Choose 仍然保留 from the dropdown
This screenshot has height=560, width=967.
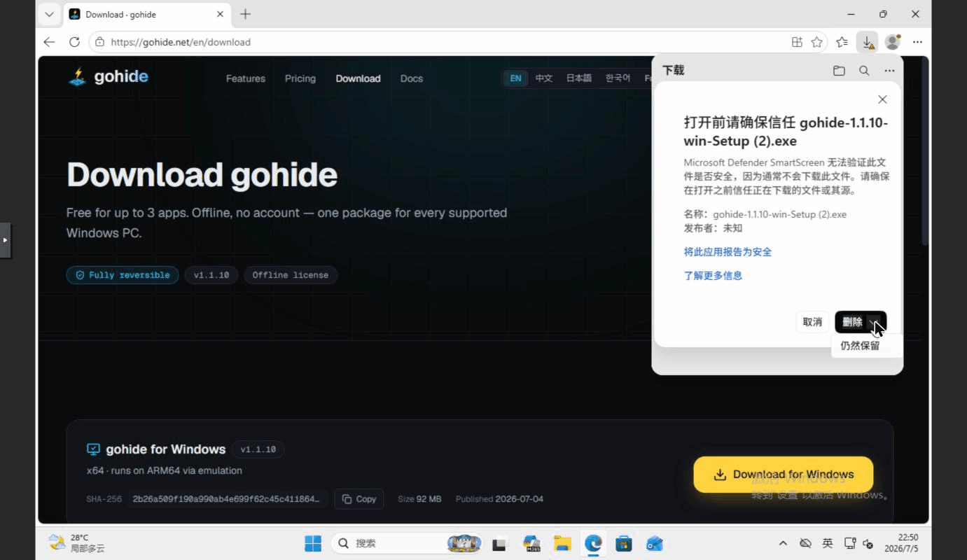click(x=860, y=346)
